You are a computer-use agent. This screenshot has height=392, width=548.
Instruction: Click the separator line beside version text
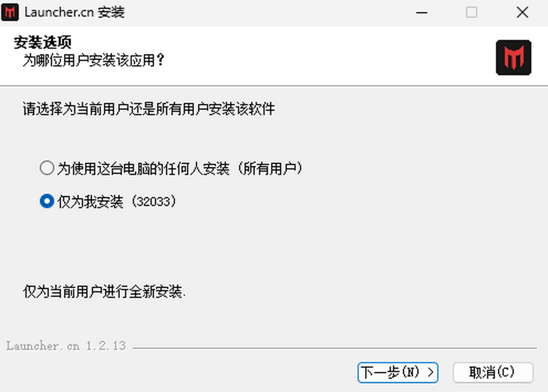tap(335, 348)
